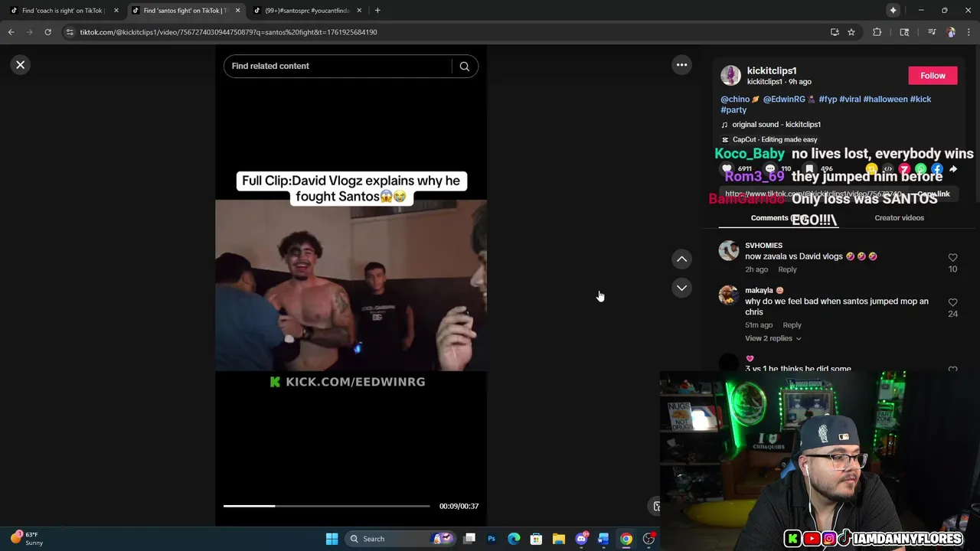Screen dimensions: 980x551
Task: Like the SVHOMIES comment
Action: [952, 258]
